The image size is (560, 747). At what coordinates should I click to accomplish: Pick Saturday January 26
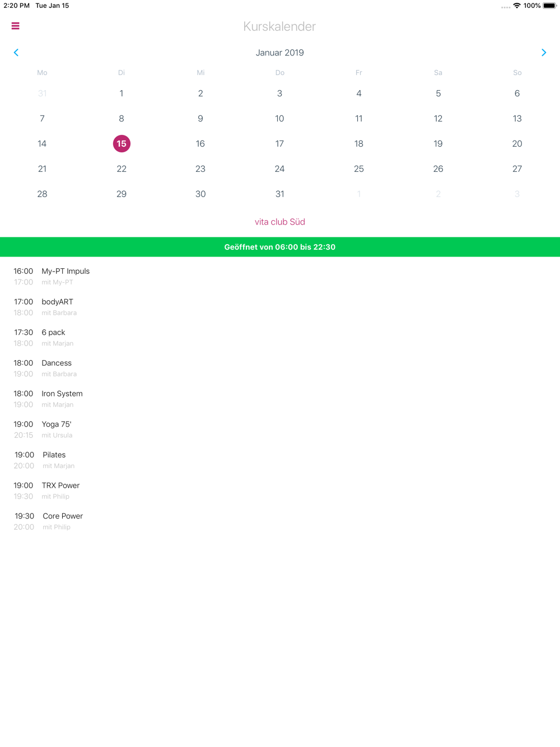438,169
